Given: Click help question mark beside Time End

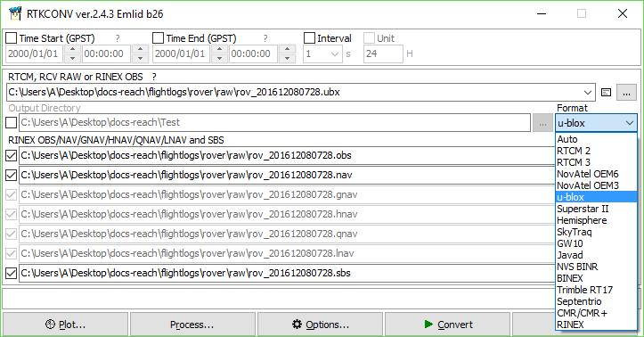Looking at the screenshot, I should coord(265,38).
